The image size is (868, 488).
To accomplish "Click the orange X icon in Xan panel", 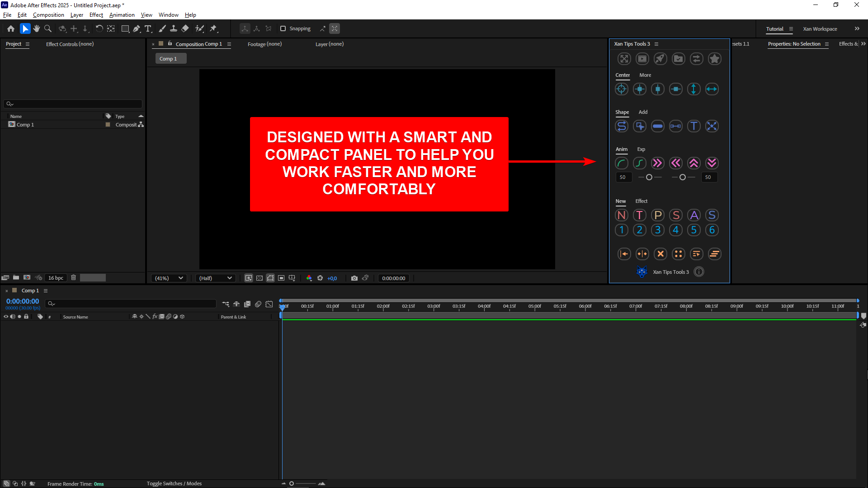I will coord(660,254).
